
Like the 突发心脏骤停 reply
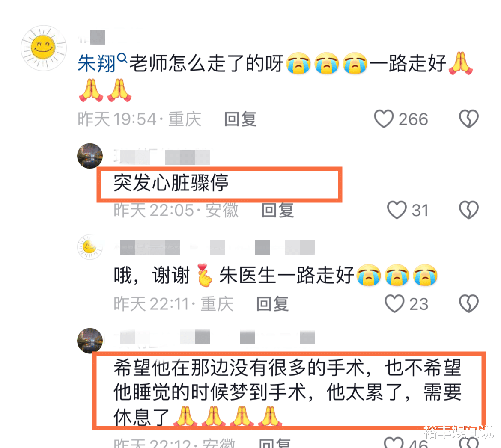397,210
